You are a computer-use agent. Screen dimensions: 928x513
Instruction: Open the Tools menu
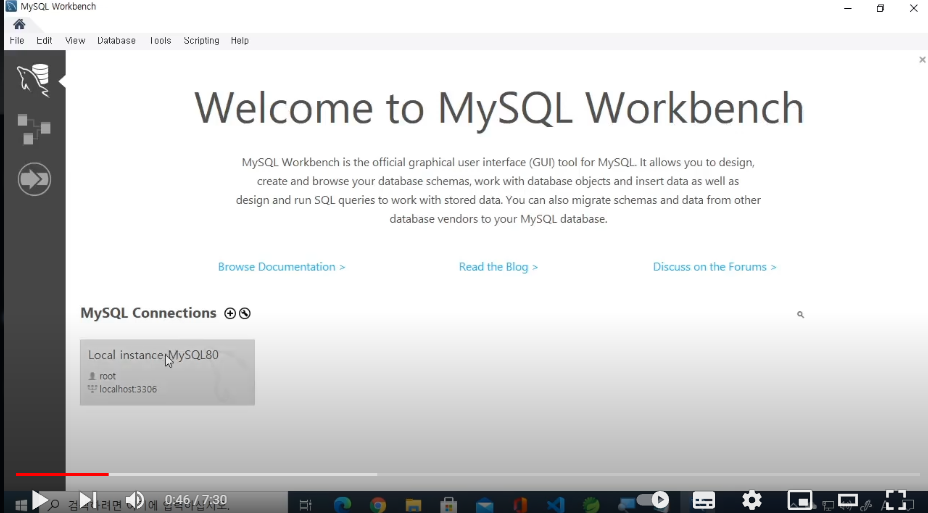[x=160, y=41]
